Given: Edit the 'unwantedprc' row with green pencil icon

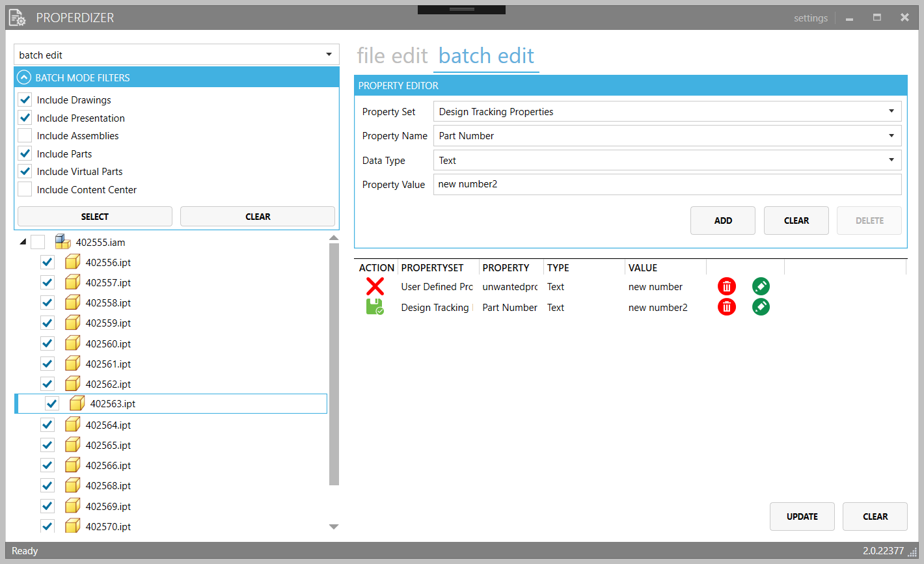Looking at the screenshot, I should 761,286.
